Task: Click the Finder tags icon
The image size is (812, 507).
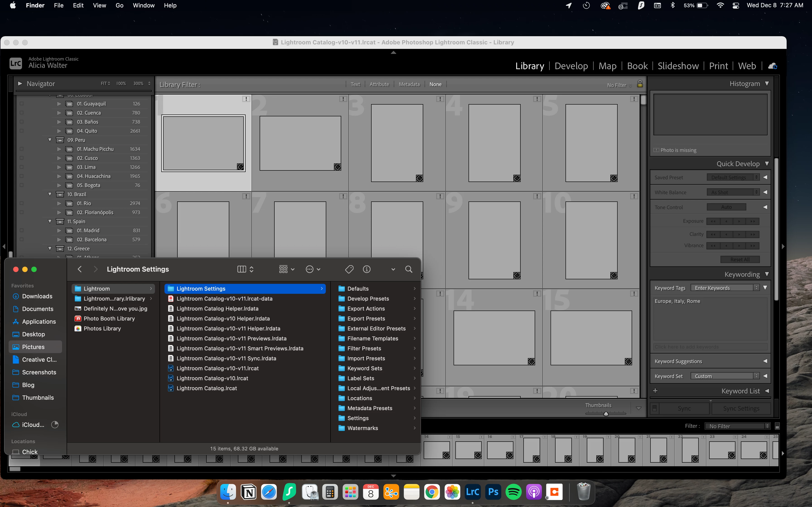Action: point(349,269)
